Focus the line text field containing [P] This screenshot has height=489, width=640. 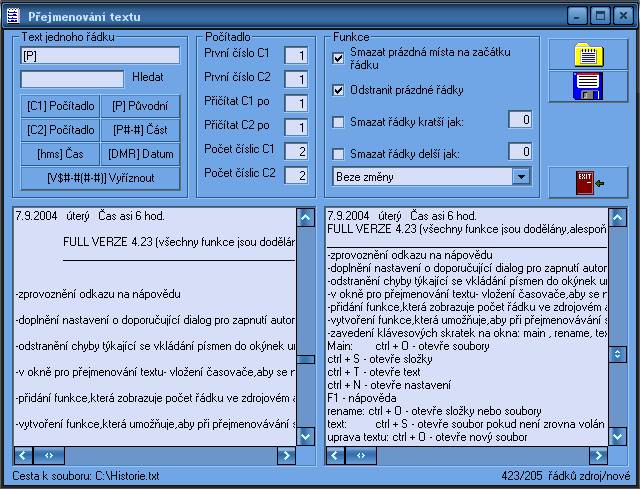pos(100,55)
